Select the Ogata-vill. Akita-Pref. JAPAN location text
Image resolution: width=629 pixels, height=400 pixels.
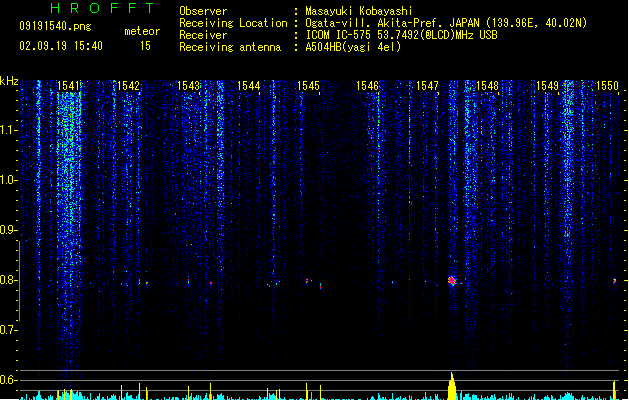[x=446, y=23]
